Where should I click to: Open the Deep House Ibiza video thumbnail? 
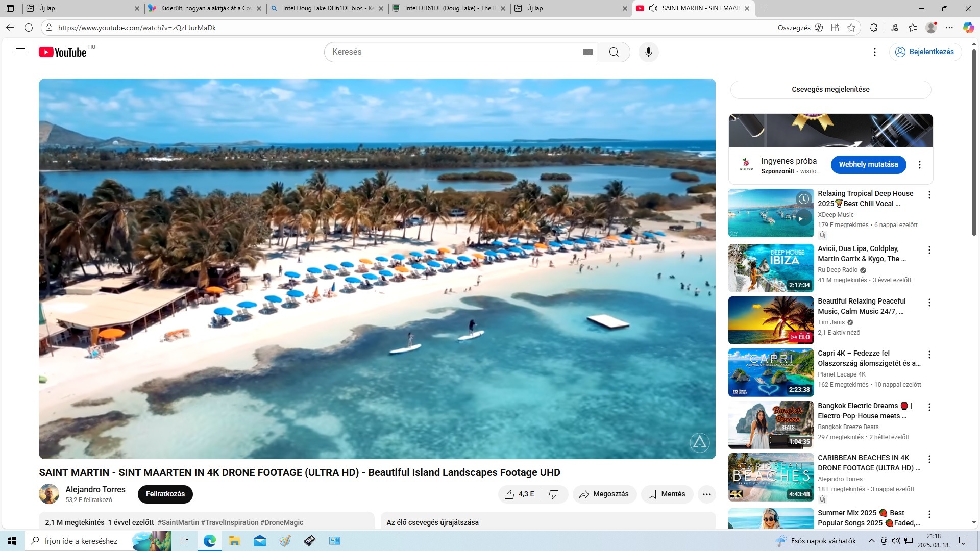770,268
